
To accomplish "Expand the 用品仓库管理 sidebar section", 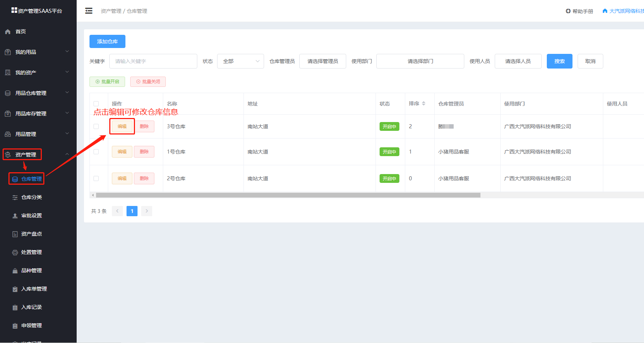I will tap(37, 93).
